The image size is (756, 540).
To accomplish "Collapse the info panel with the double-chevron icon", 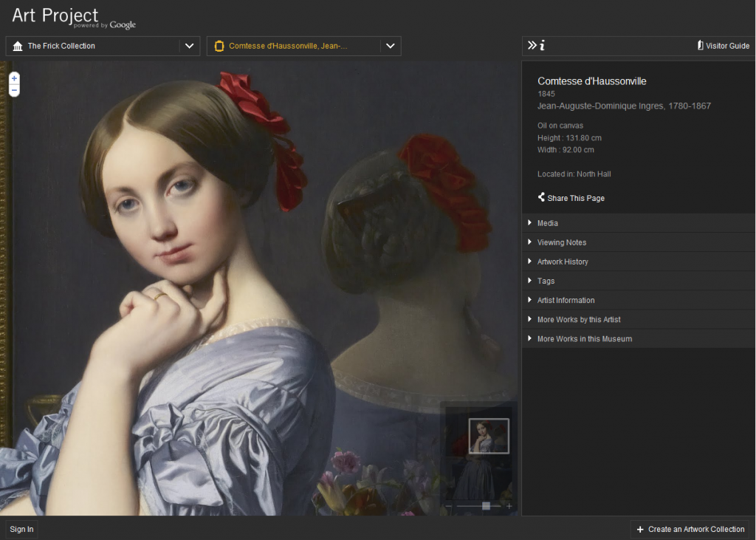I will pos(532,45).
